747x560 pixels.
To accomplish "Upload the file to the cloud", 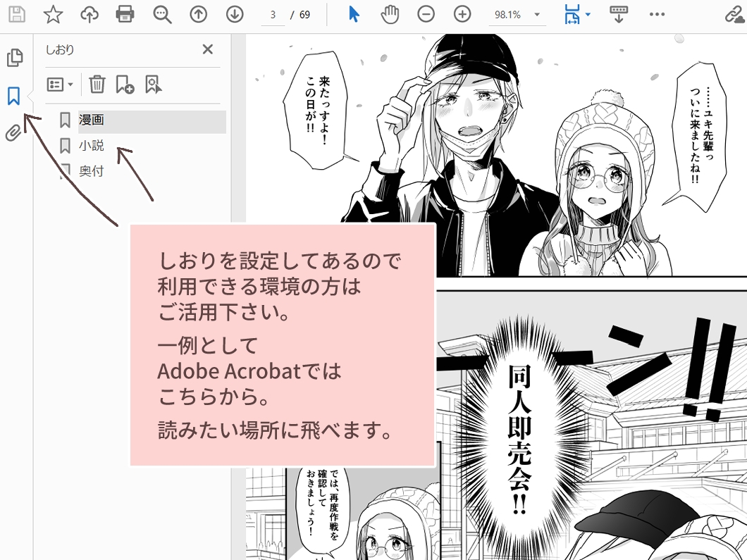I will pyautogui.click(x=89, y=14).
